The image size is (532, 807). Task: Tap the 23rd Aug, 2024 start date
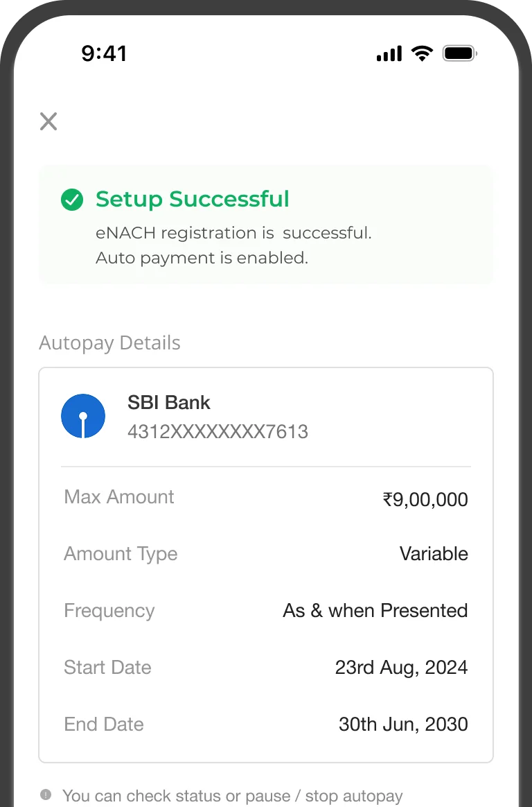pyautogui.click(x=401, y=668)
